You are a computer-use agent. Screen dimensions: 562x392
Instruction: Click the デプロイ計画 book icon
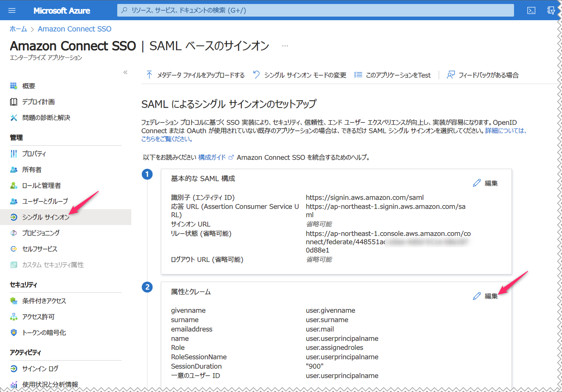[x=14, y=102]
